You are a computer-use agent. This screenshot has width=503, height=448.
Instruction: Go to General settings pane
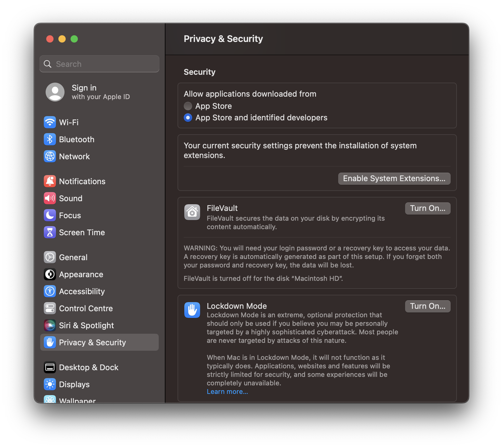pos(99,257)
